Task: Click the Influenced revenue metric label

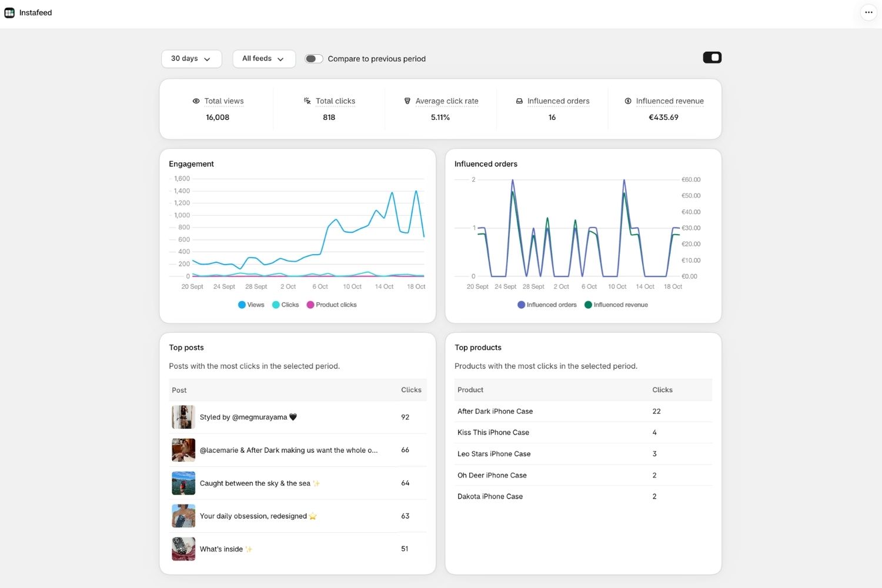Action: tap(670, 101)
